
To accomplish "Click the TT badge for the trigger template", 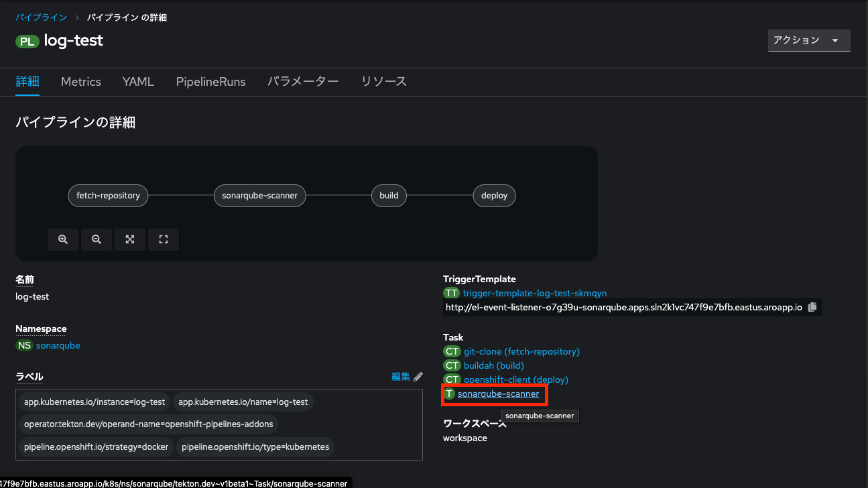I will coord(451,292).
